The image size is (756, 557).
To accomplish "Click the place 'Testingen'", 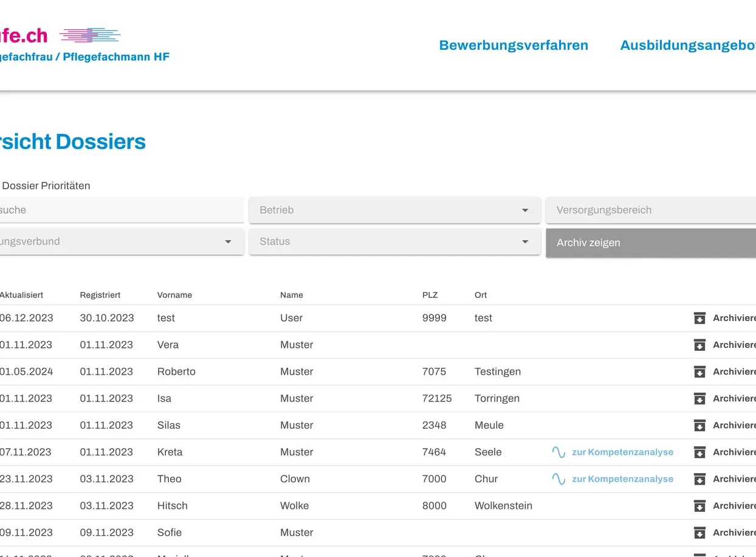I will tap(498, 372).
